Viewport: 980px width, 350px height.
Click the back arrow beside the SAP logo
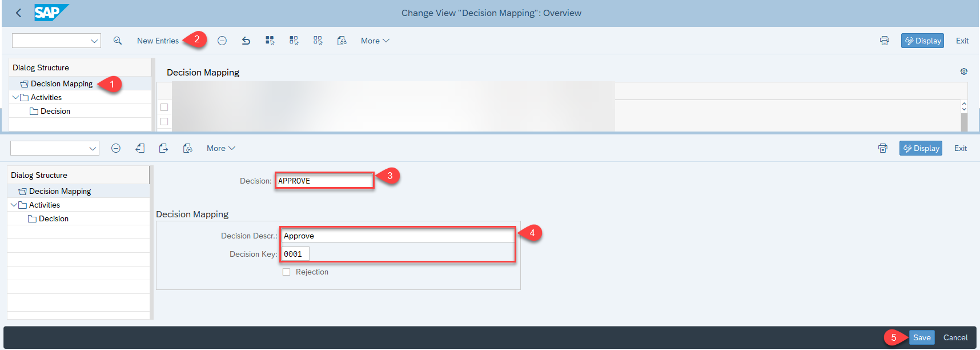tap(18, 13)
